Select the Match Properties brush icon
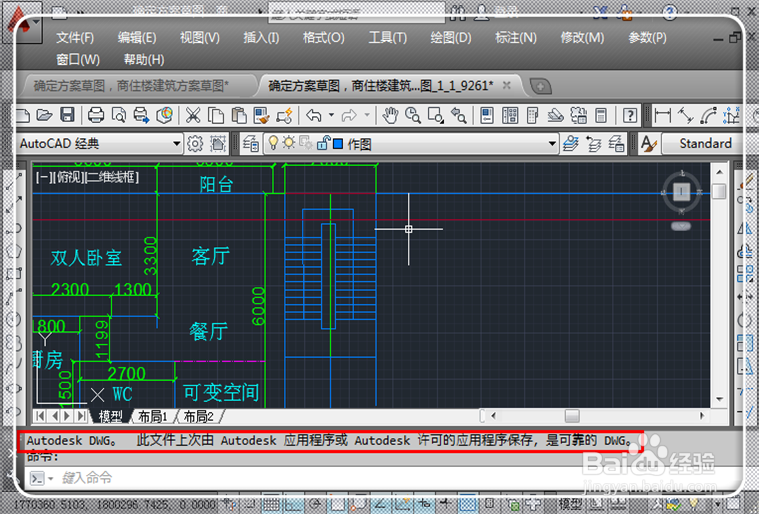This screenshot has height=514, width=759. coord(261,115)
